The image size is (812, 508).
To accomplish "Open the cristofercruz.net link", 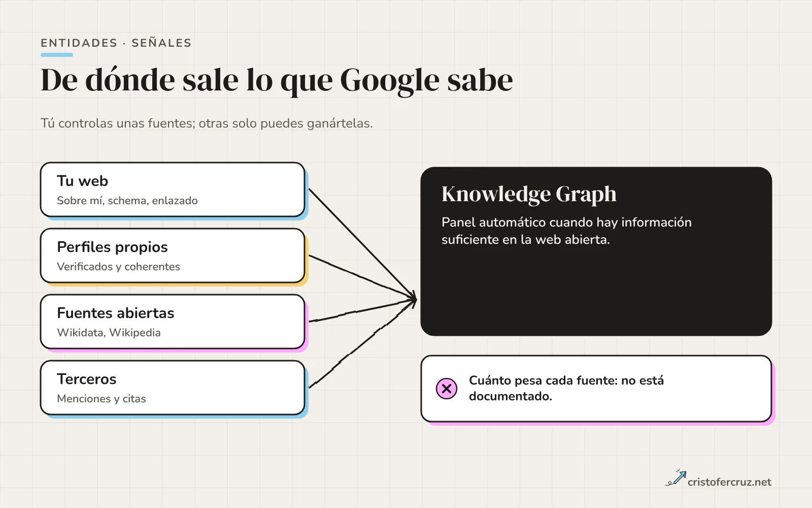I will (729, 482).
